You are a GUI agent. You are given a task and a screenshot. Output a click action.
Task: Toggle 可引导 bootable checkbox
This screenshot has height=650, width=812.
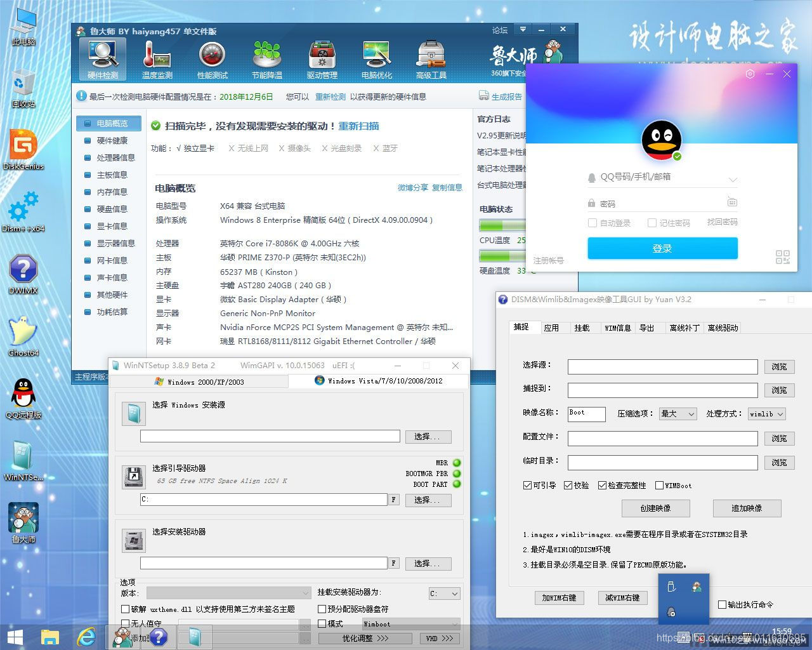(x=527, y=485)
